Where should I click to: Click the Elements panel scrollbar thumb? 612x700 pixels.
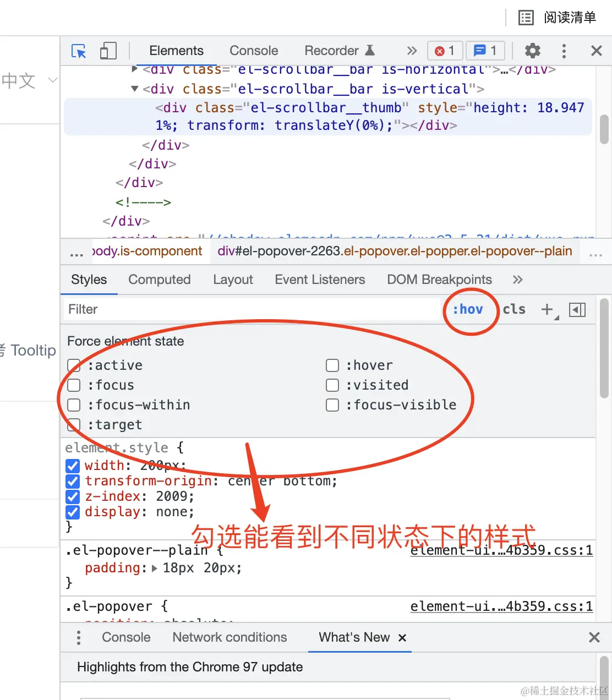[604, 129]
